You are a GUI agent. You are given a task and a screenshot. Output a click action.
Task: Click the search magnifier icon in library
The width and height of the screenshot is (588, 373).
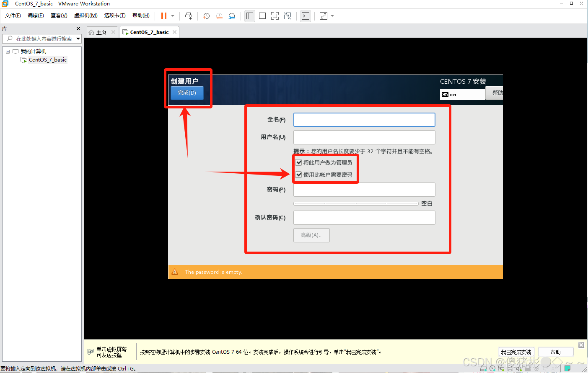click(x=10, y=39)
